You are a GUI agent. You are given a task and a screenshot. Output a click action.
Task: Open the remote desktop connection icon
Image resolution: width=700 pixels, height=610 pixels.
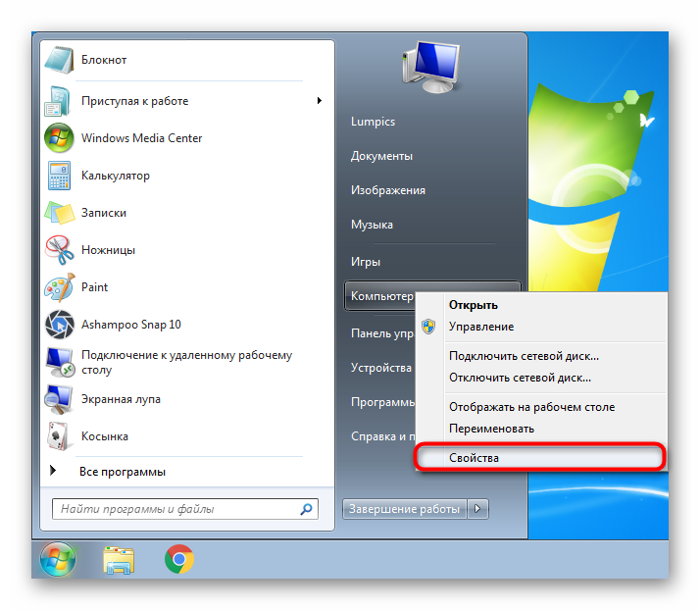[60, 362]
